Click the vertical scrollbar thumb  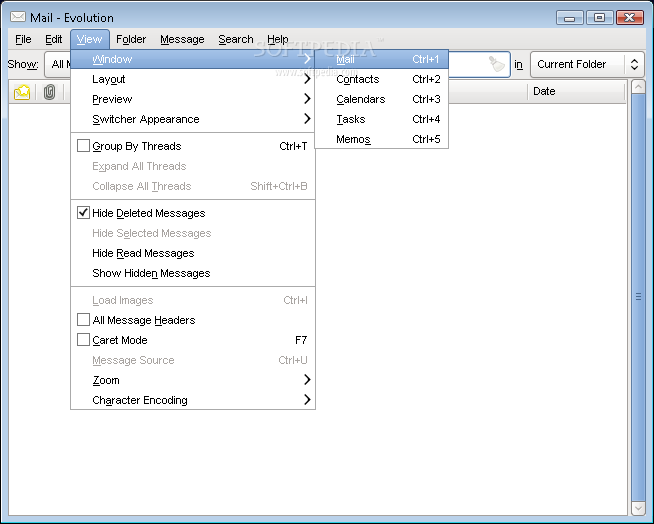point(638,297)
